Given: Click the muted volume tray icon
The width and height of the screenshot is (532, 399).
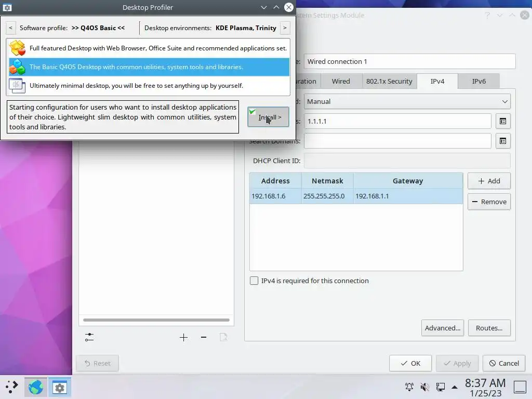Looking at the screenshot, I should point(425,387).
